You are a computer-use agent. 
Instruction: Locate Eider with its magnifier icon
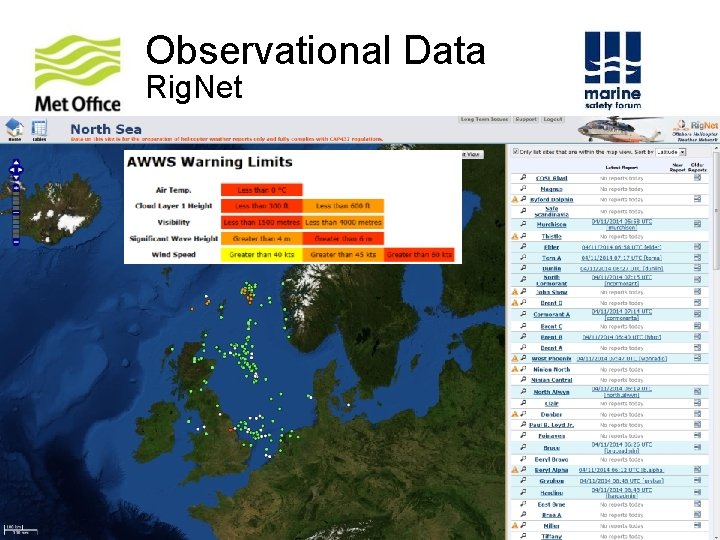click(x=523, y=247)
